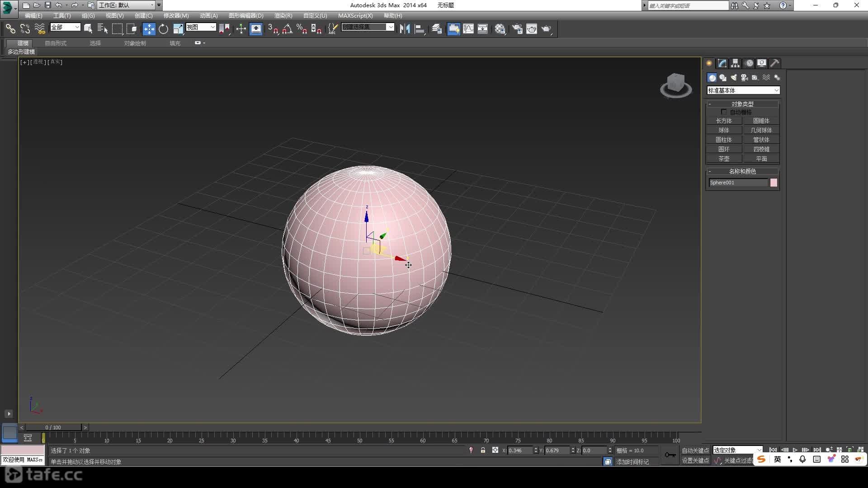Switch to the 自由形式 ribbon tab
Screen dimensions: 868x488
56,43
